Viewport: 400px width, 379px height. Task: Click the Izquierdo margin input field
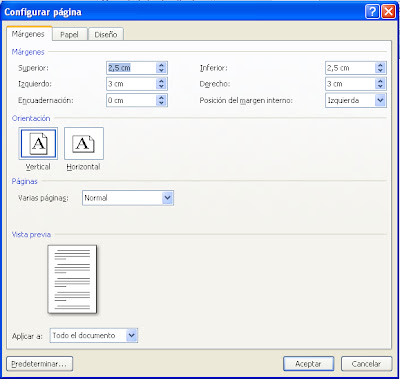point(131,84)
